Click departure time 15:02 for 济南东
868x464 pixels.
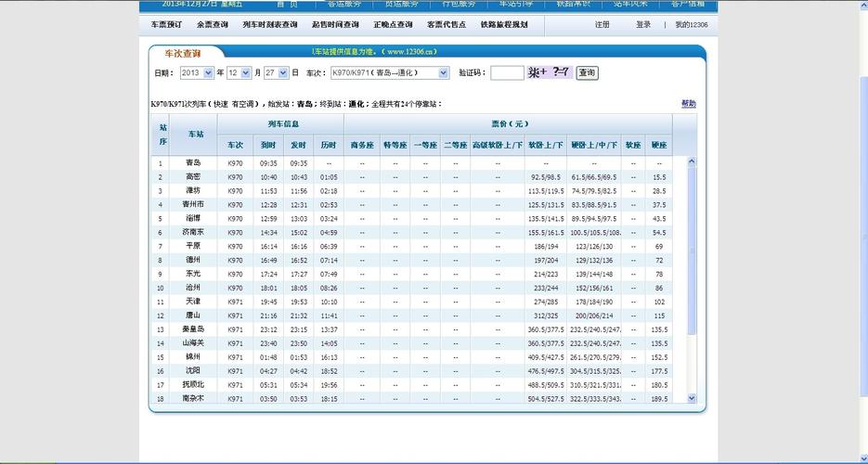click(298, 233)
